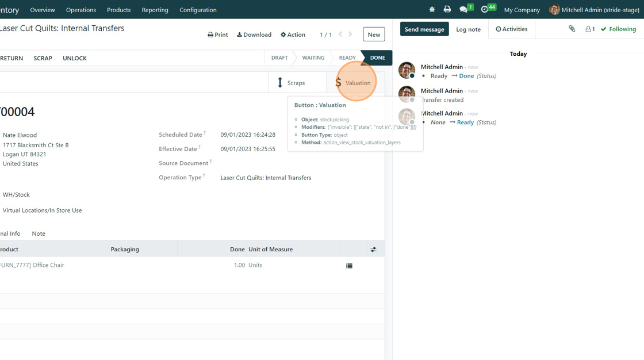Show followers list icon
Image resolution: width=644 pixels, height=360 pixels.
[590, 29]
